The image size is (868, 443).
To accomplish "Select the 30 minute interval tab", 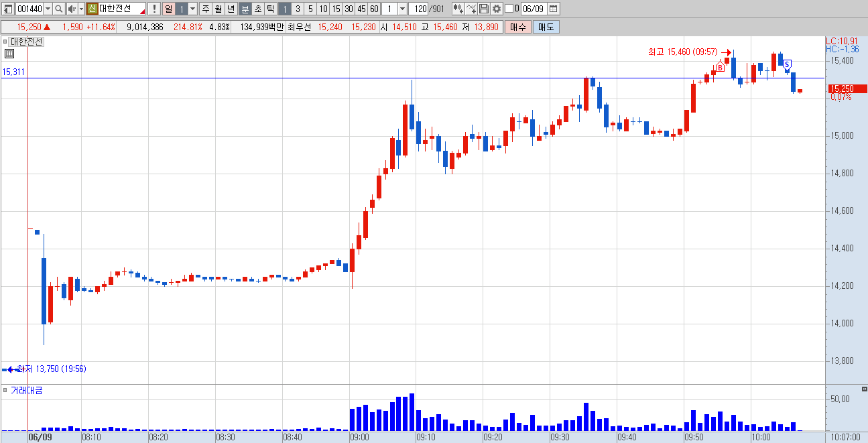I will 348,9.
